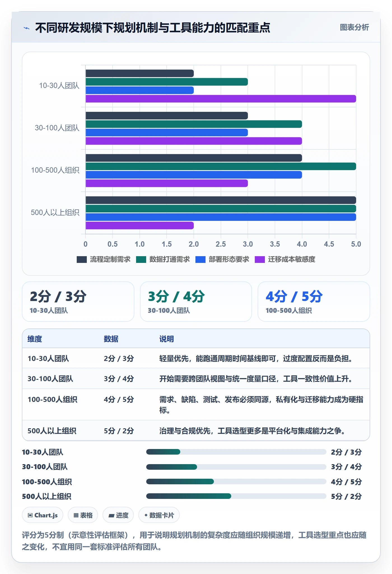Click the chart axis label 500人以上组织
The height and width of the screenshot is (574, 392).
click(55, 212)
